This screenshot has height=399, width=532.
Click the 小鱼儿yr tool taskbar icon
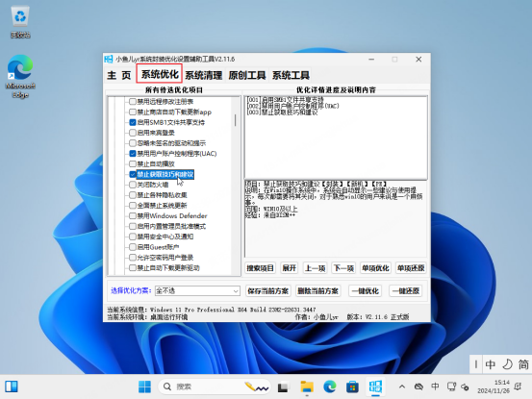point(375,387)
